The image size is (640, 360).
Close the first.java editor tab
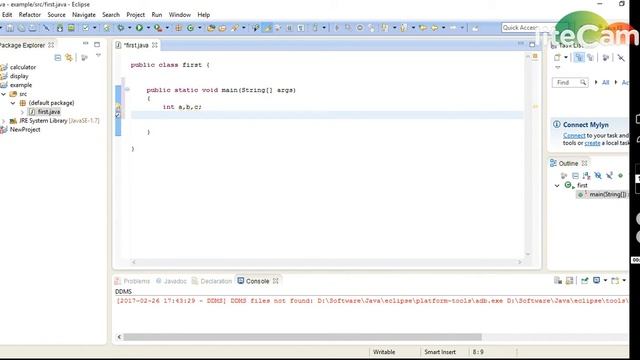tap(155, 45)
